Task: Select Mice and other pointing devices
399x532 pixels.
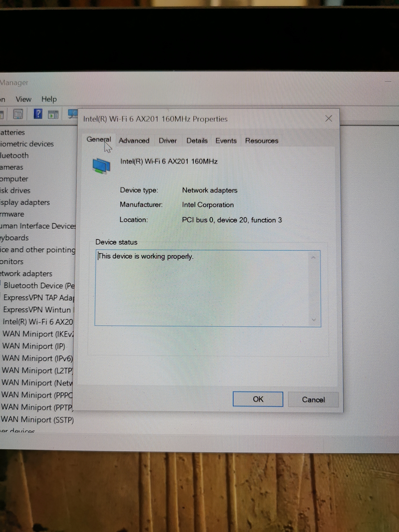Action: pos(38,250)
